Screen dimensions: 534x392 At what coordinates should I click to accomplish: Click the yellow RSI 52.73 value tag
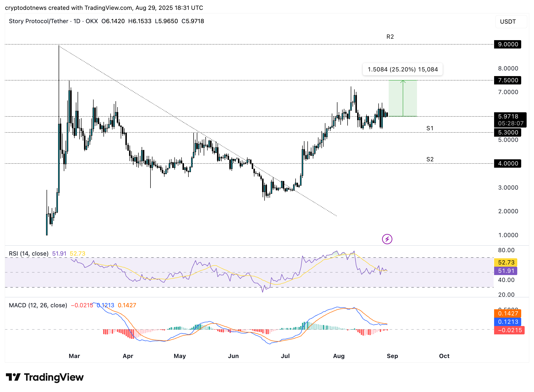[506, 262]
